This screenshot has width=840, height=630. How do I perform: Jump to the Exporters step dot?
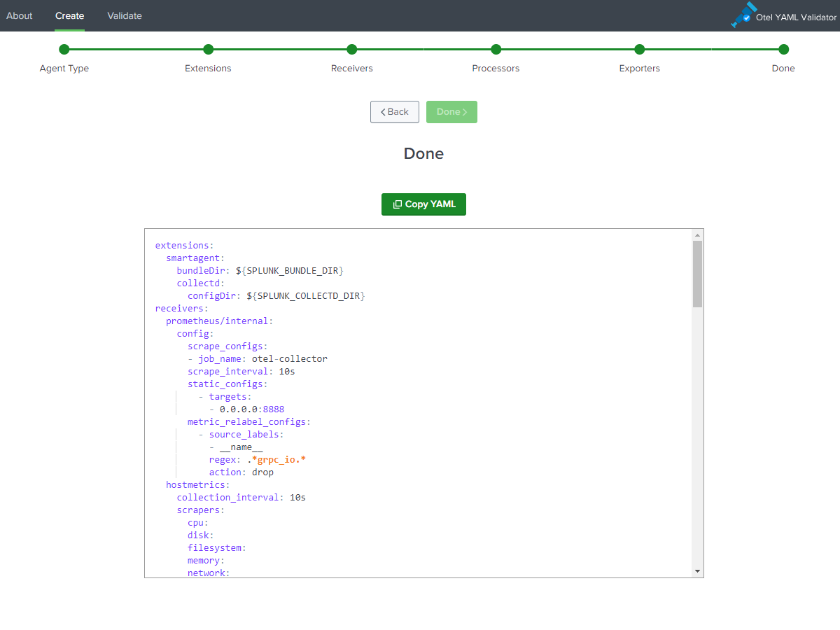click(x=640, y=49)
